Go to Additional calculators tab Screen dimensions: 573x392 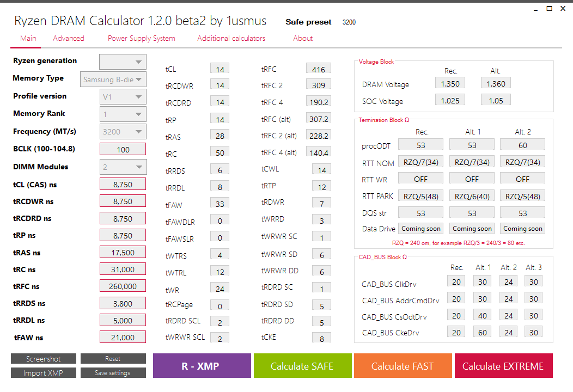coord(231,38)
